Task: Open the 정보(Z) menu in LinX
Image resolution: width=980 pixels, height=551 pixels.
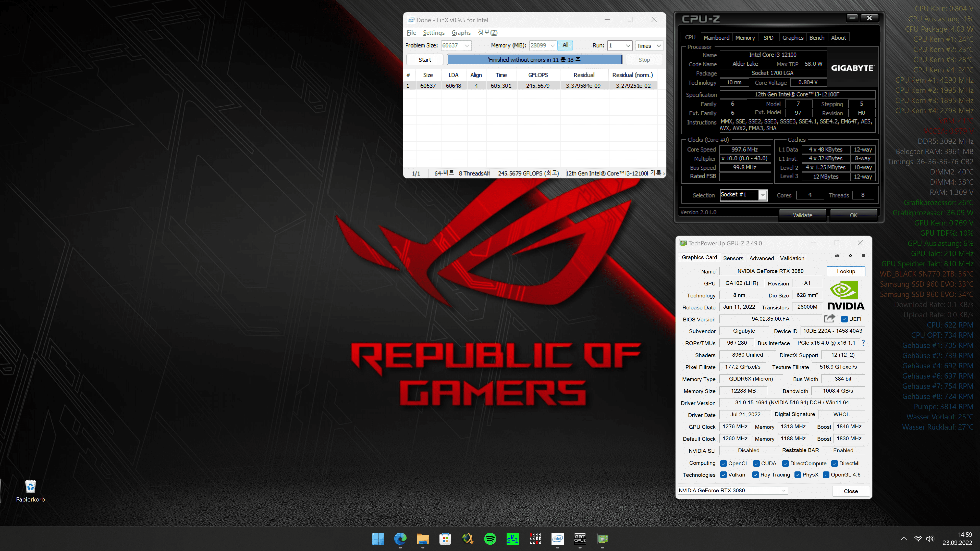Action: [x=487, y=32]
